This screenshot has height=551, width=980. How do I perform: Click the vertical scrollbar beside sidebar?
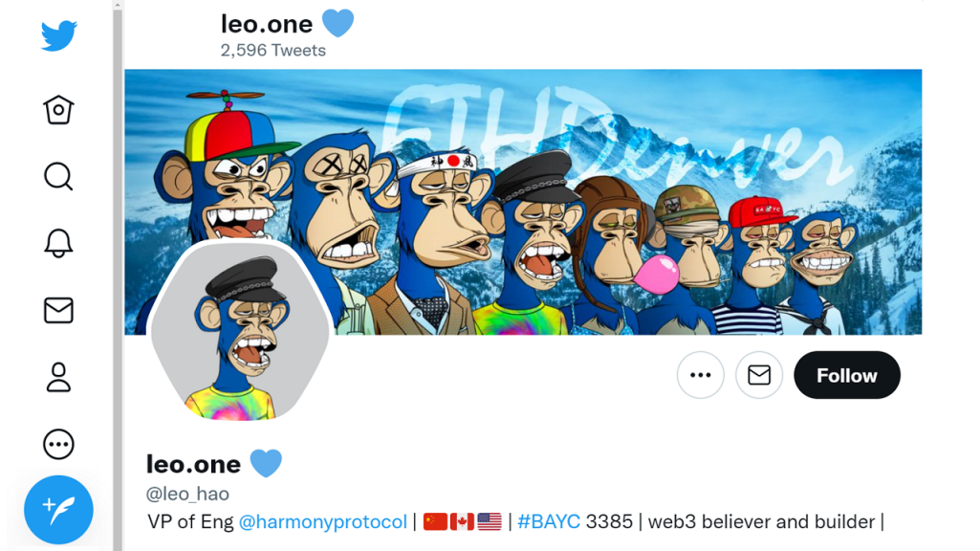click(118, 275)
